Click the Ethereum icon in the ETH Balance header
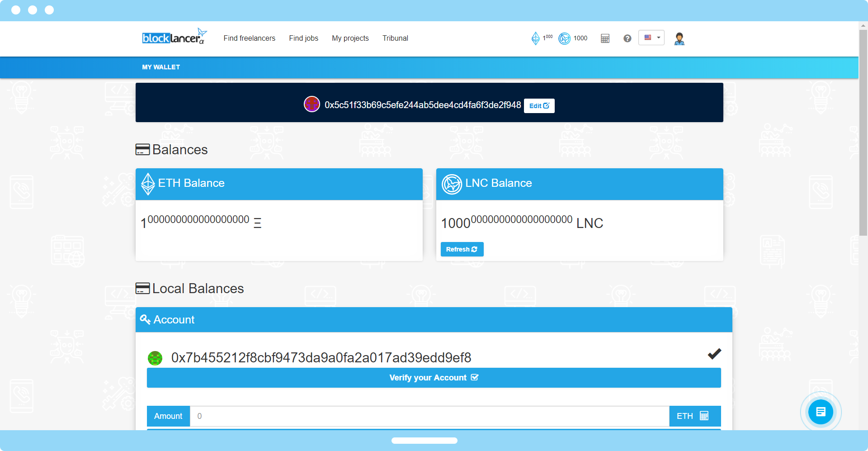 tap(148, 184)
